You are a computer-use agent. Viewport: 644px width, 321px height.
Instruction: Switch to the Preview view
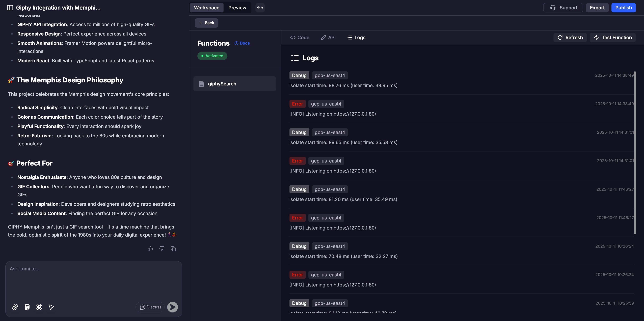237,8
